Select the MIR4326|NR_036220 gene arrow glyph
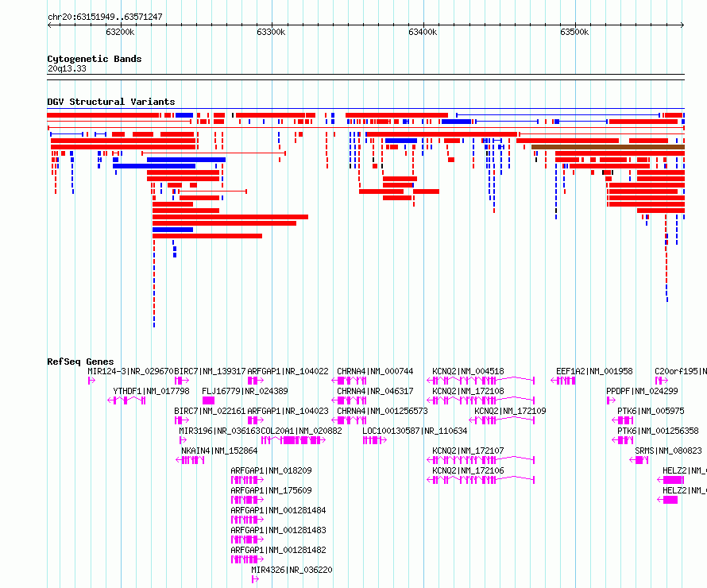Image resolution: width=707 pixels, height=588 pixels. (255, 579)
